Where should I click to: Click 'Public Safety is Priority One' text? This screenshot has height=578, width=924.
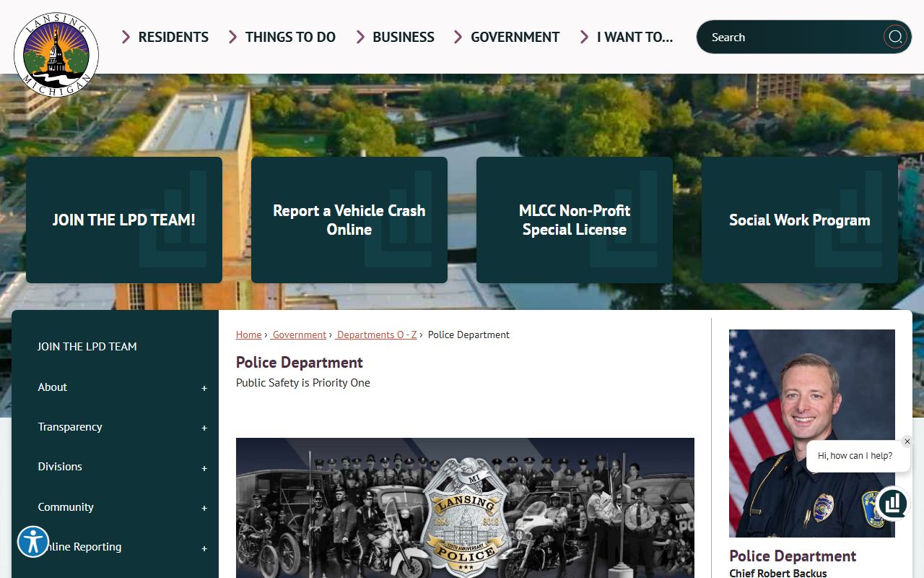coord(303,382)
